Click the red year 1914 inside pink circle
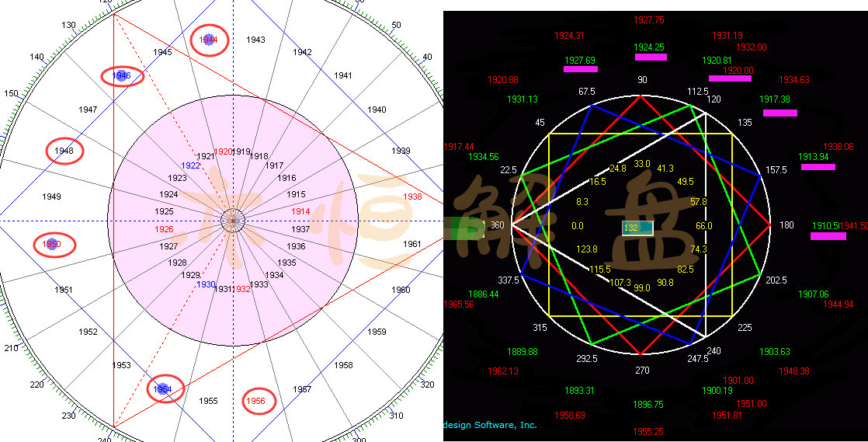Viewport: 868px width, 442px height. (x=300, y=212)
